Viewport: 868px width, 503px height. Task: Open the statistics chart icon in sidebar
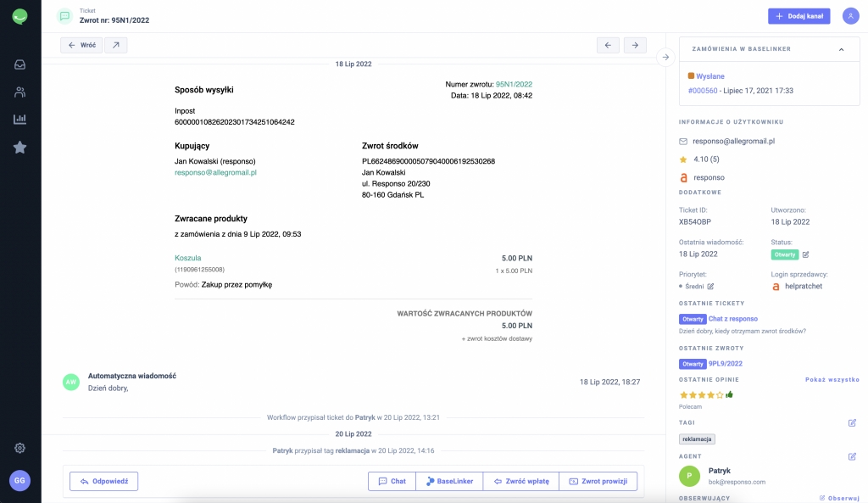pos(19,120)
